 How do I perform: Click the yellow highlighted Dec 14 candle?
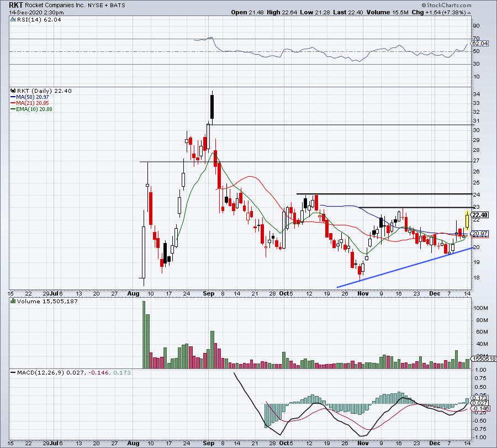click(x=467, y=220)
